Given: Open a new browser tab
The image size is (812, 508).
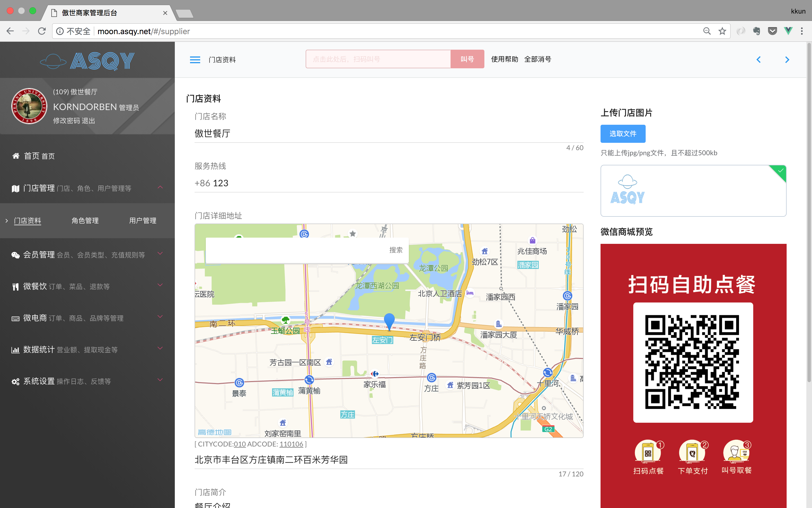Looking at the screenshot, I should tap(184, 14).
